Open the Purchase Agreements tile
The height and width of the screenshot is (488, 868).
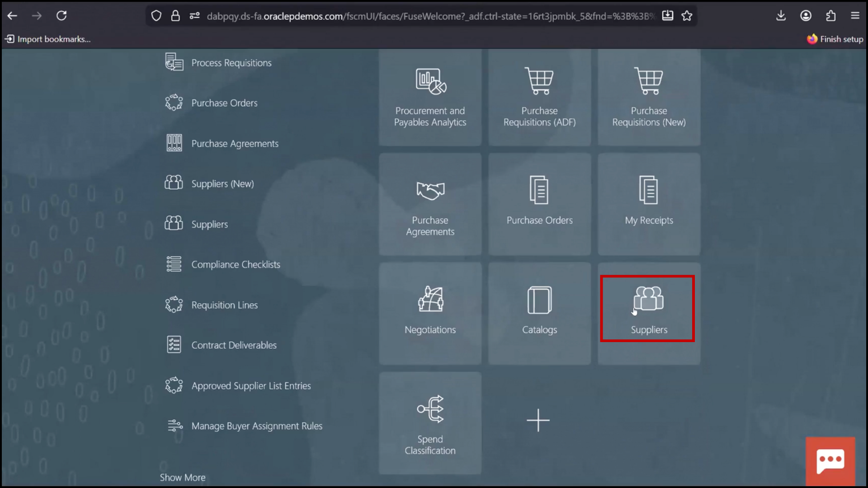(x=430, y=204)
